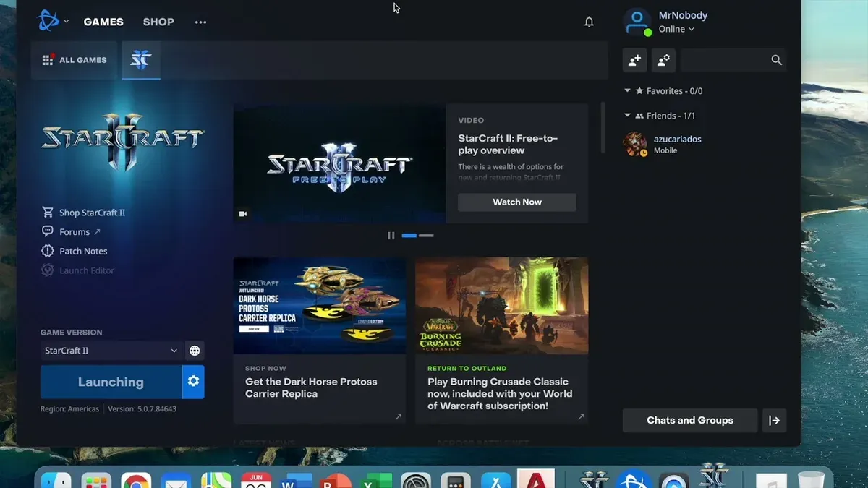Viewport: 868px width, 488px height.
Task: Click the StarCraft II logo in sidebar
Action: (123, 141)
